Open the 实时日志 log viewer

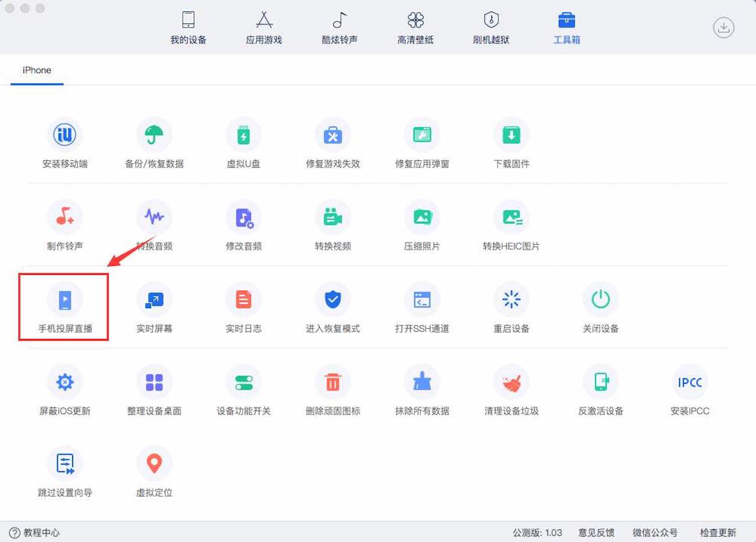click(243, 300)
